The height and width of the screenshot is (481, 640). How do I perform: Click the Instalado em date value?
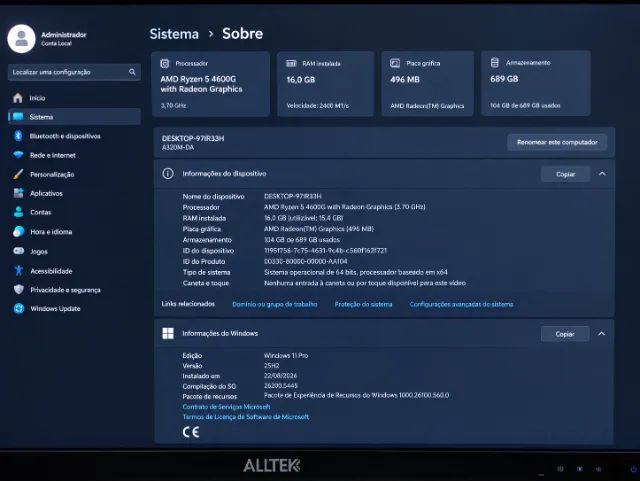(x=280, y=376)
